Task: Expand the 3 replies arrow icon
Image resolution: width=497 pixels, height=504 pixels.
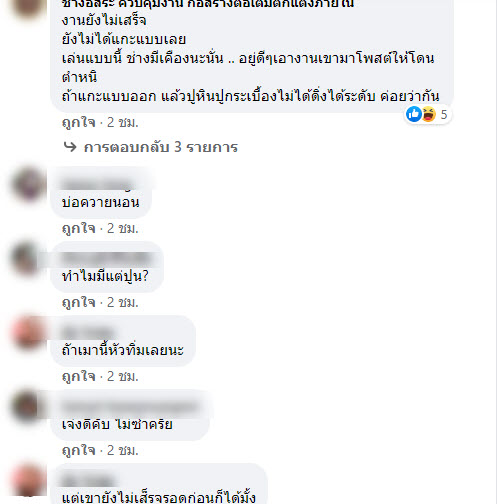Action: pyautogui.click(x=70, y=147)
